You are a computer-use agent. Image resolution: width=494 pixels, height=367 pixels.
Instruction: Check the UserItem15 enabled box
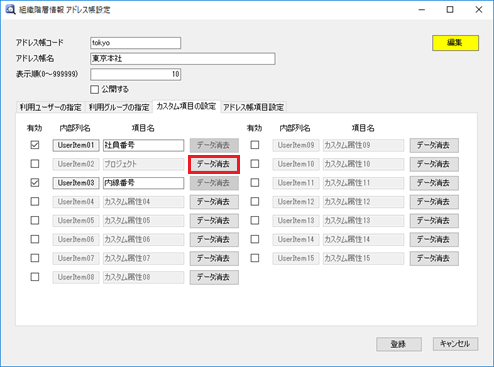click(x=255, y=258)
